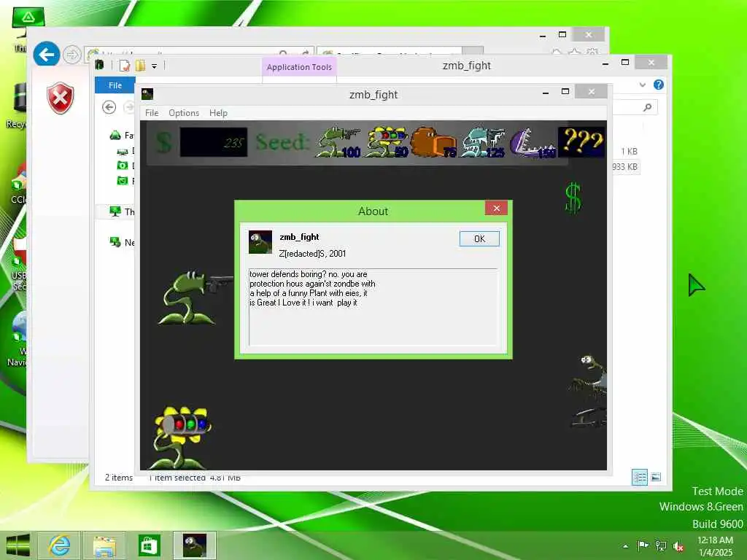Show hidden tray icons arrow

click(x=625, y=546)
